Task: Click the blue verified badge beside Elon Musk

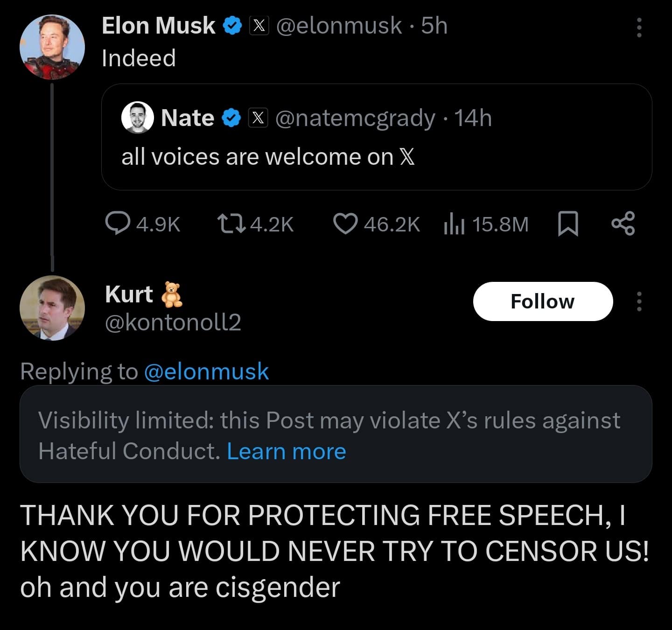Action: click(x=232, y=26)
